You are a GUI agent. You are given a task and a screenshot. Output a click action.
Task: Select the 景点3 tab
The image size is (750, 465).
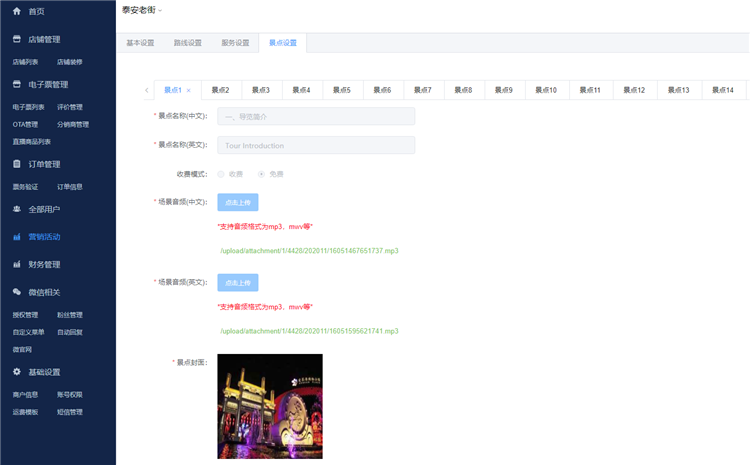(x=261, y=90)
